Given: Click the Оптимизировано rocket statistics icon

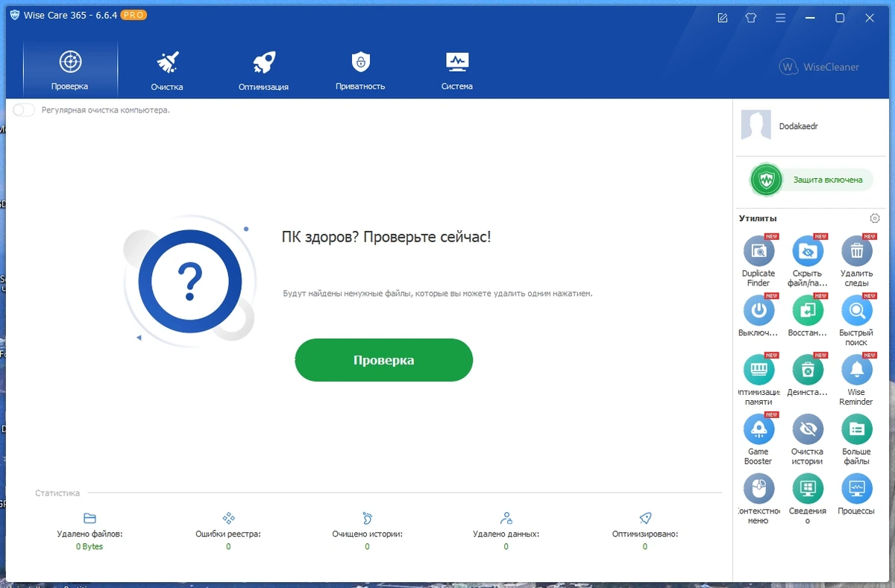Looking at the screenshot, I should (645, 518).
